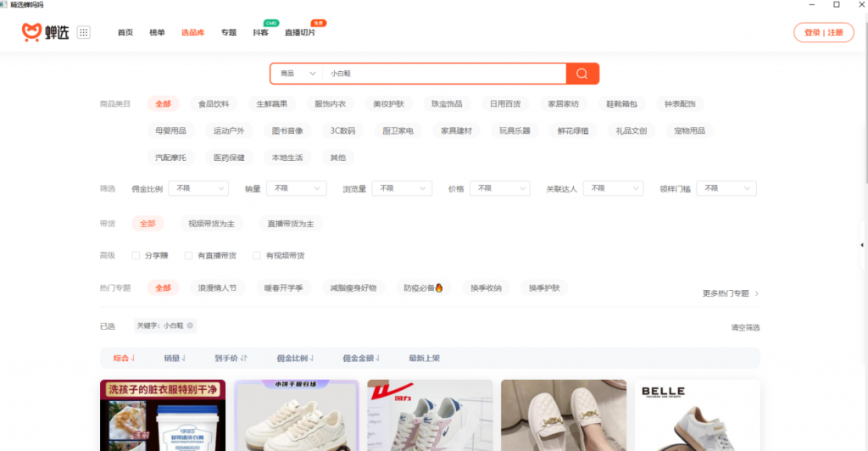868x451 pixels.
Task: Open the 浏览量 filter dropdown
Action: click(x=403, y=188)
